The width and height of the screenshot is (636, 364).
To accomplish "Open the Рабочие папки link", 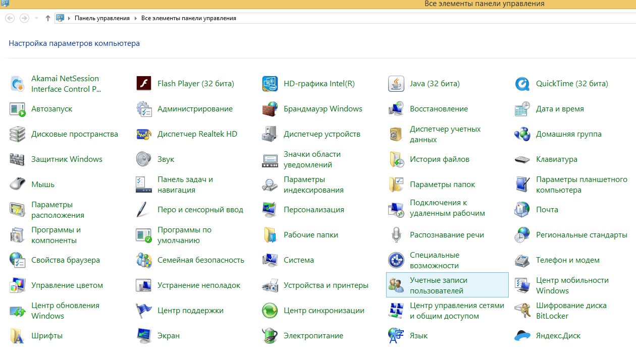I will (311, 235).
